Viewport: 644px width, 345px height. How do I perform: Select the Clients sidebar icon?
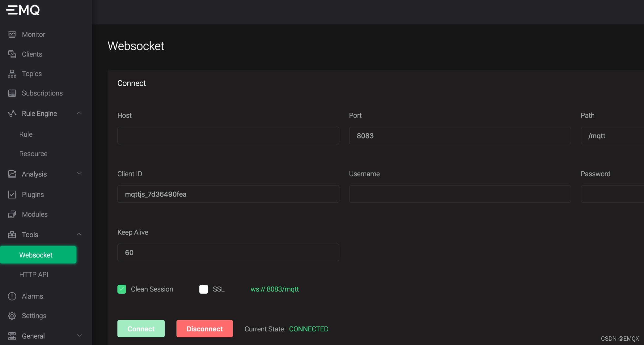tap(12, 54)
